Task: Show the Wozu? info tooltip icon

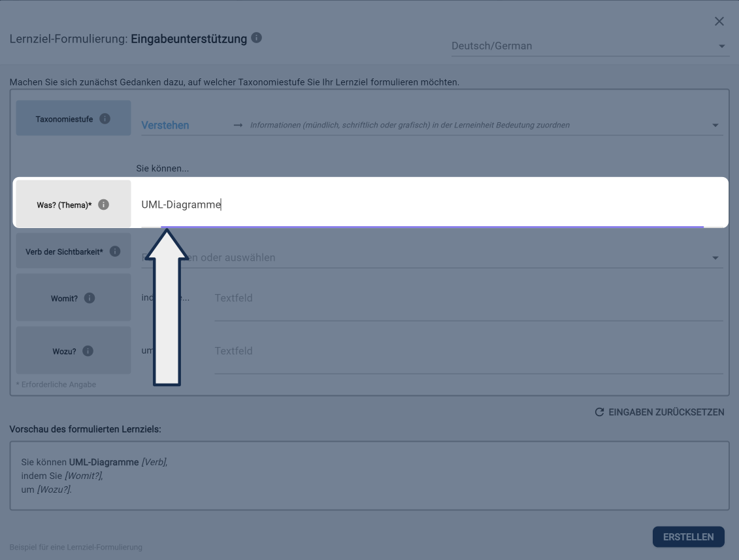Action: pyautogui.click(x=88, y=351)
